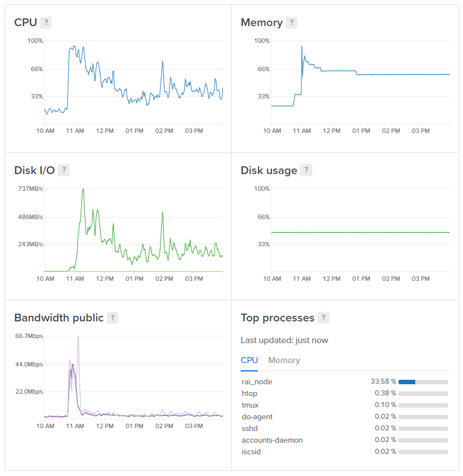Viewport: 463px width, 476px height.
Task: Select the htop process entry
Action: click(250, 393)
